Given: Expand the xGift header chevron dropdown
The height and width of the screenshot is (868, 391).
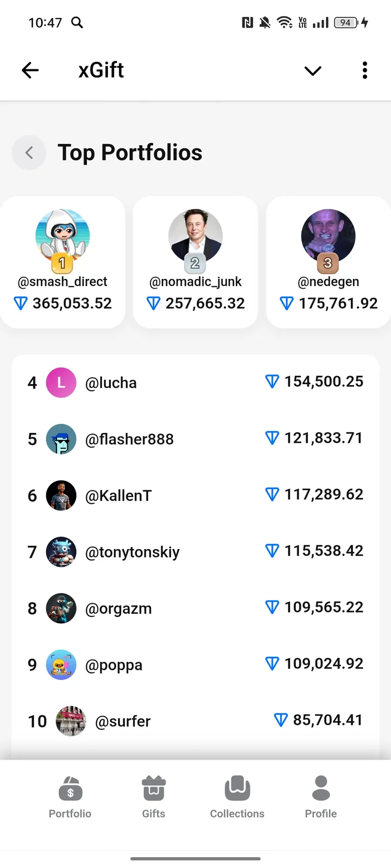Looking at the screenshot, I should tap(313, 71).
